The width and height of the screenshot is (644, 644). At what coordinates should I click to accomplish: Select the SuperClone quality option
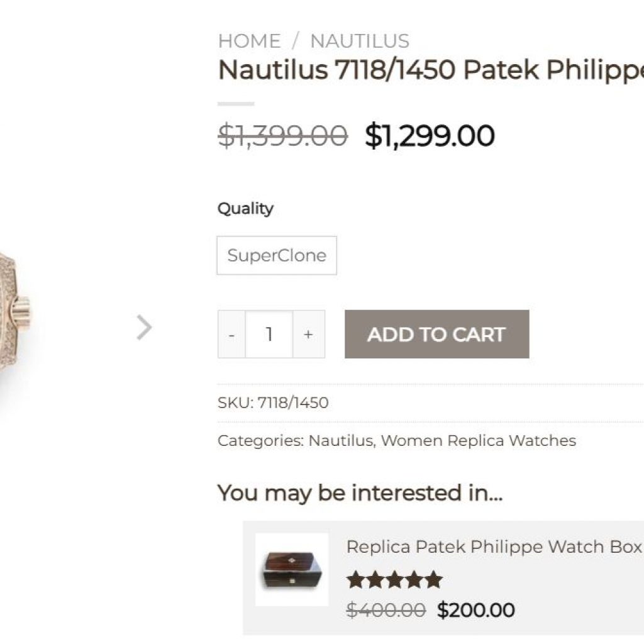click(x=277, y=255)
